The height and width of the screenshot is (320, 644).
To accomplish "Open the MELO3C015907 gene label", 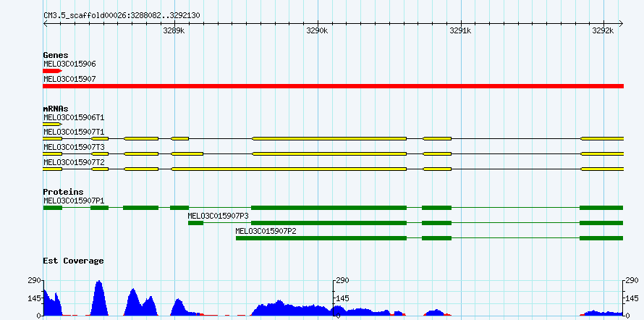I will (69, 79).
